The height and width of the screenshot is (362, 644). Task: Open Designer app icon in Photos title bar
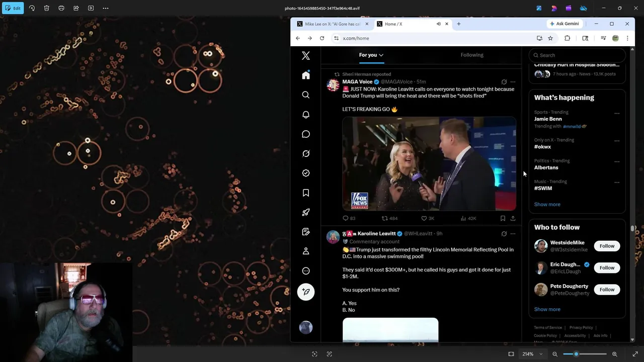pyautogui.click(x=554, y=8)
